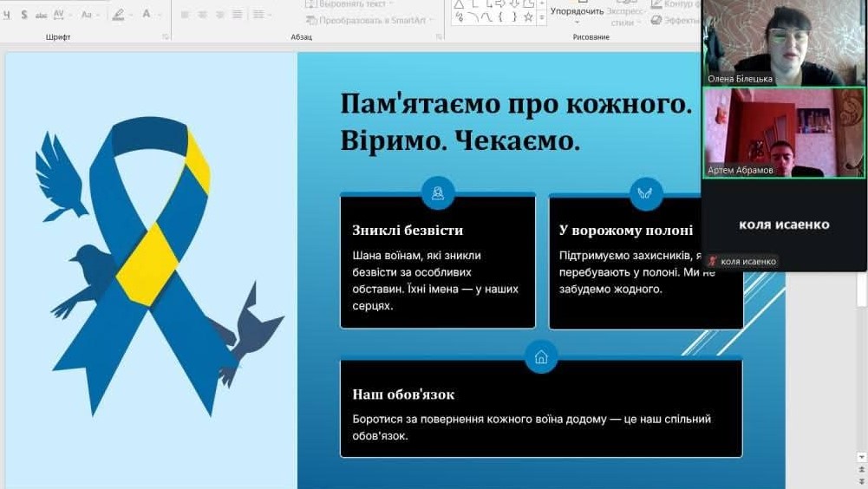
Task: Click the home icon above Наш обов'язок
Action: click(541, 356)
